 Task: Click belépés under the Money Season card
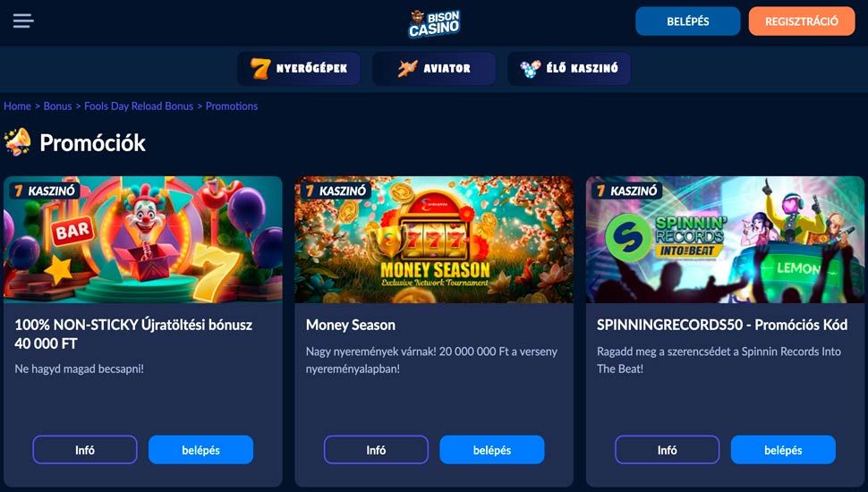coord(492,450)
